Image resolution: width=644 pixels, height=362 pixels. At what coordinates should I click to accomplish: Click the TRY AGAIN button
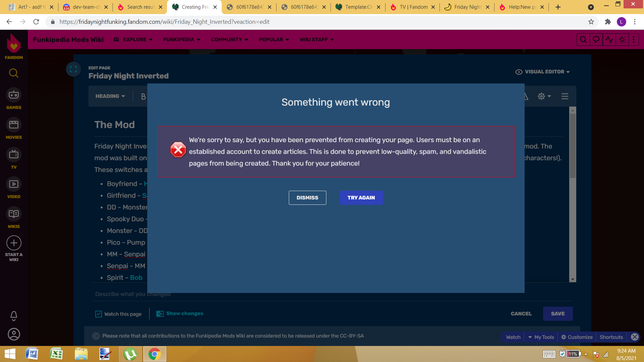(361, 197)
